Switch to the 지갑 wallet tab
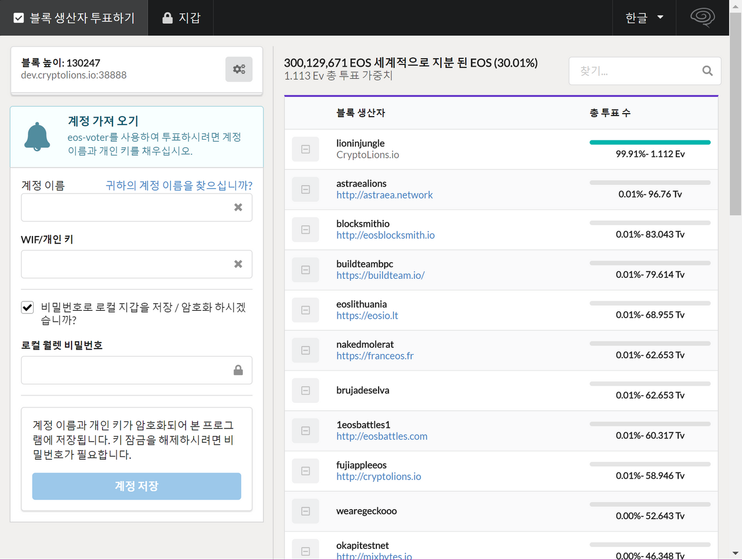This screenshot has height=560, width=742. pos(181,18)
